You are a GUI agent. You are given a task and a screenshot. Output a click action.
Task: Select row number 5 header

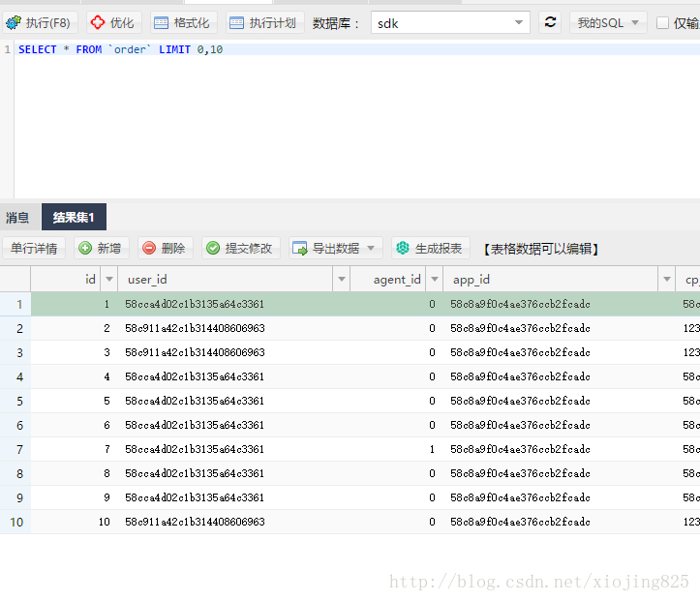15,401
